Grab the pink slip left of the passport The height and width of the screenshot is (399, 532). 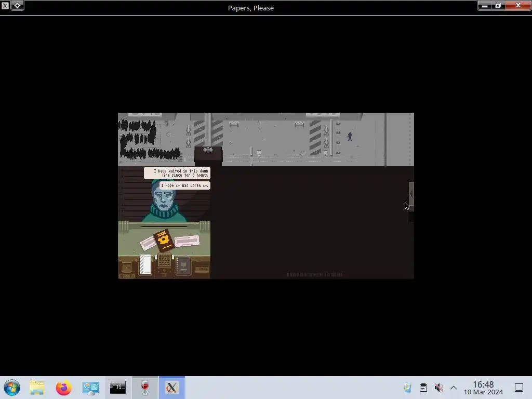tap(148, 243)
